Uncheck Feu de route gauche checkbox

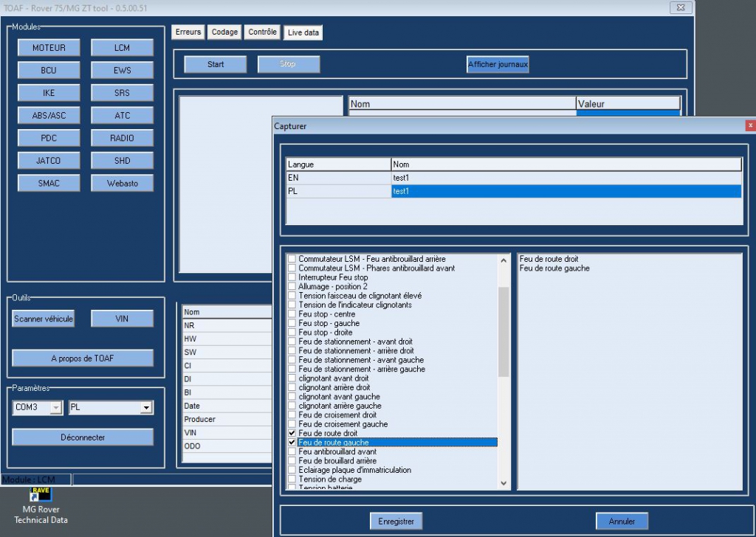coord(292,443)
